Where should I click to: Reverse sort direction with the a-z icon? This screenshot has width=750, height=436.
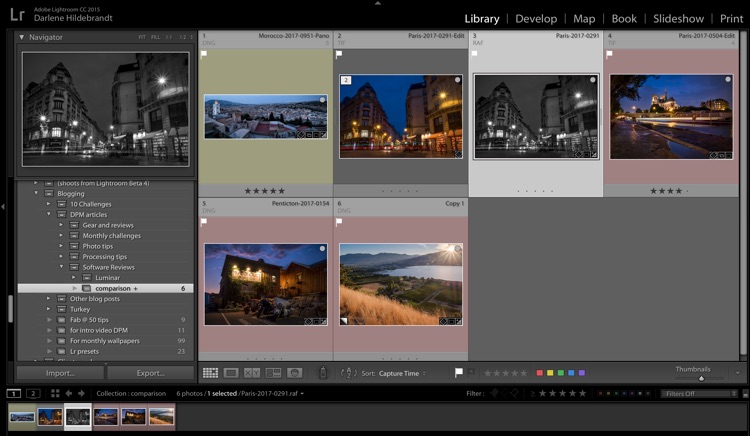pos(349,373)
